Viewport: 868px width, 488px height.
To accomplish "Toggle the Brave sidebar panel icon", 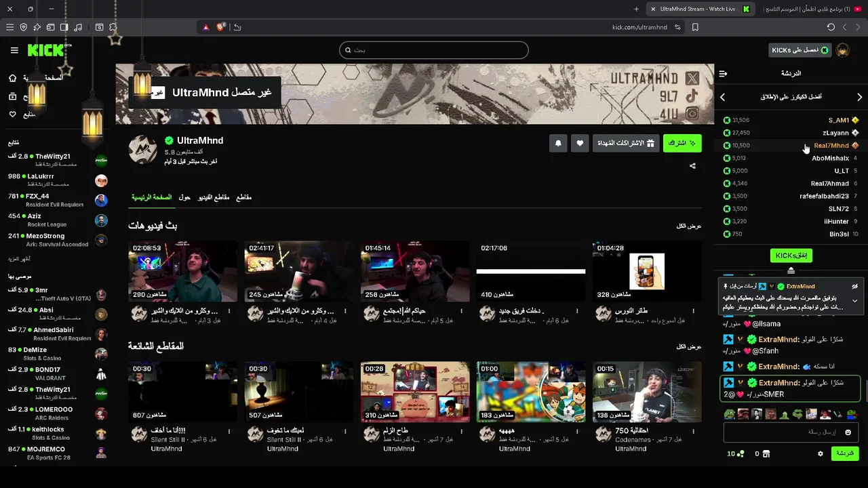I will [64, 27].
